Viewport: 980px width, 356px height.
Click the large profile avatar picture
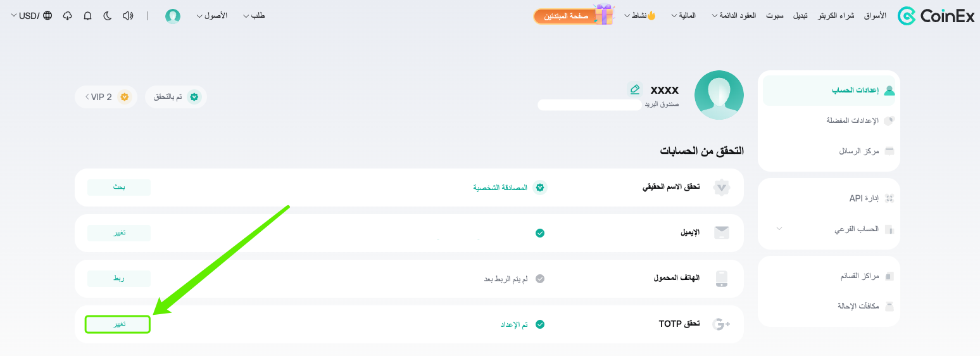point(719,95)
